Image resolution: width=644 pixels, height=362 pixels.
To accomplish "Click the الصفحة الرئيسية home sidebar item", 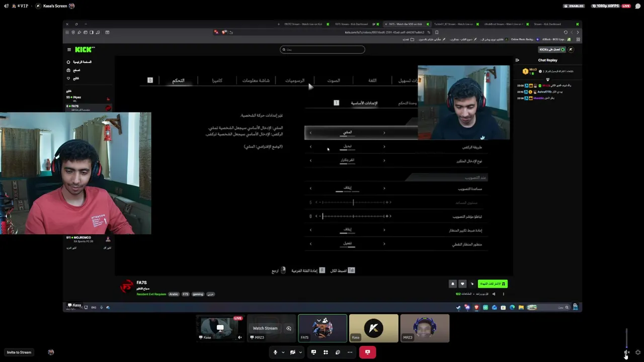I will pos(79,62).
